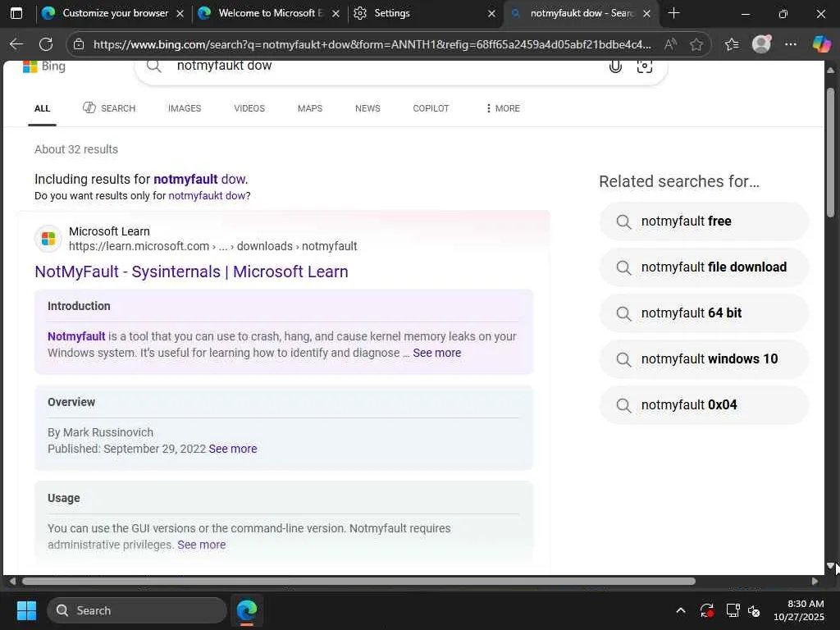840x630 pixels.
Task: Click Microsoft Learn site favicon
Action: coord(48,239)
